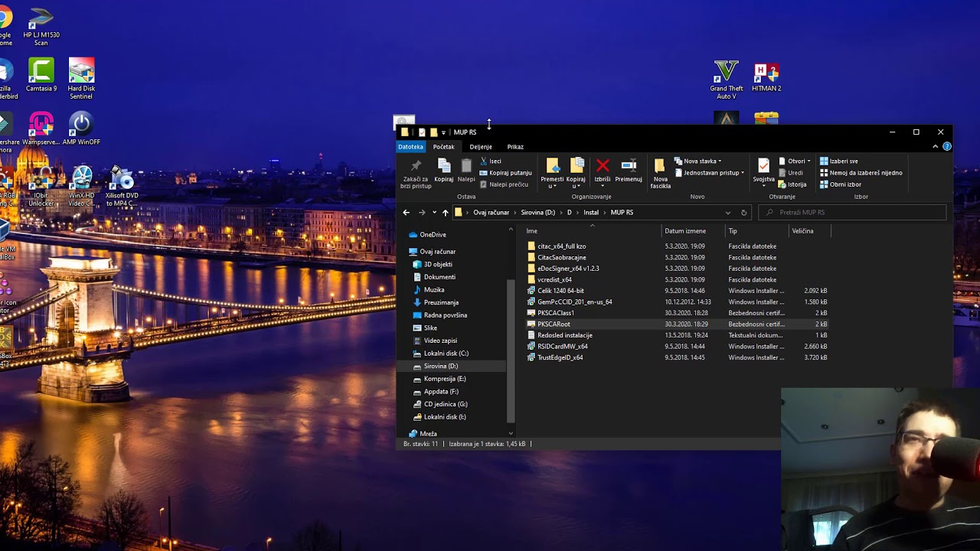Select the Redosled instalacije text file
This screenshot has height=551, width=980.
[x=564, y=335]
